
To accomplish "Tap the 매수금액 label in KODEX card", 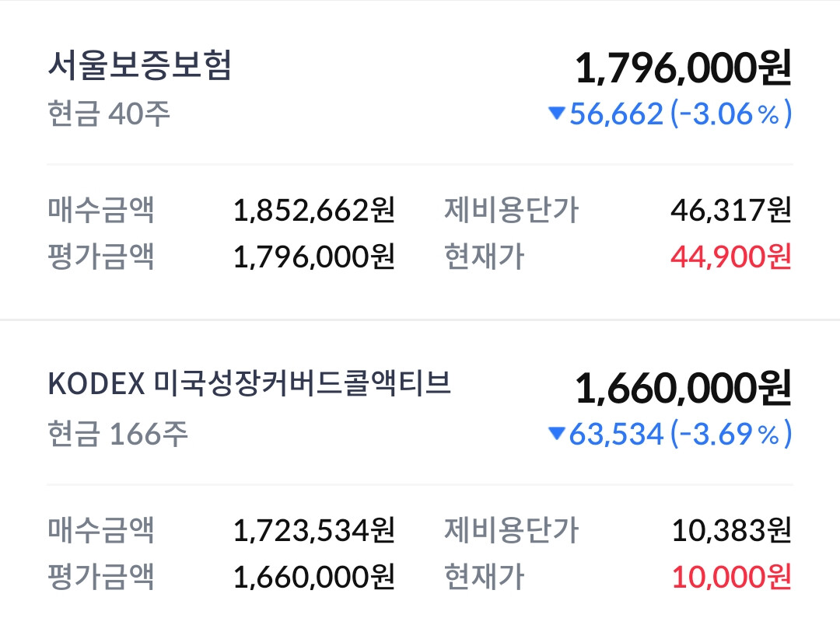I will pos(101,530).
